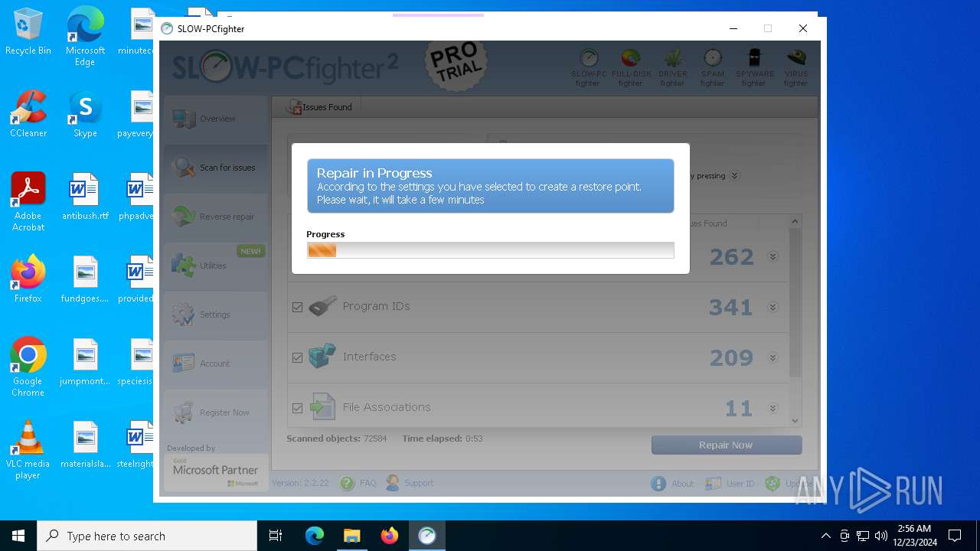
Task: Click the Support person icon
Action: (392, 483)
